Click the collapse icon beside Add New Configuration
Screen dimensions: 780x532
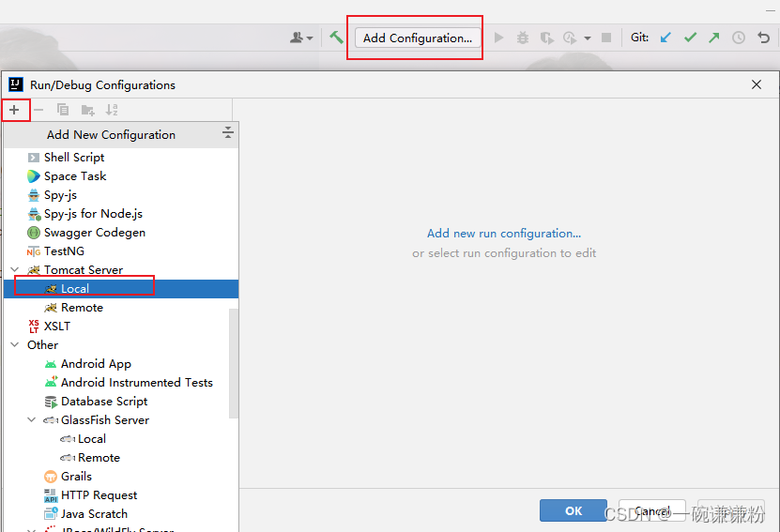coord(228,132)
